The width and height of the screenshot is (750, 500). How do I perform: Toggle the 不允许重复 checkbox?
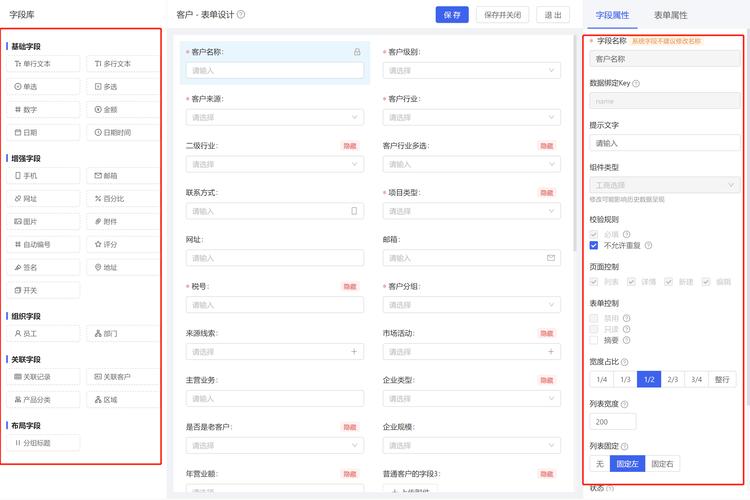click(x=594, y=245)
